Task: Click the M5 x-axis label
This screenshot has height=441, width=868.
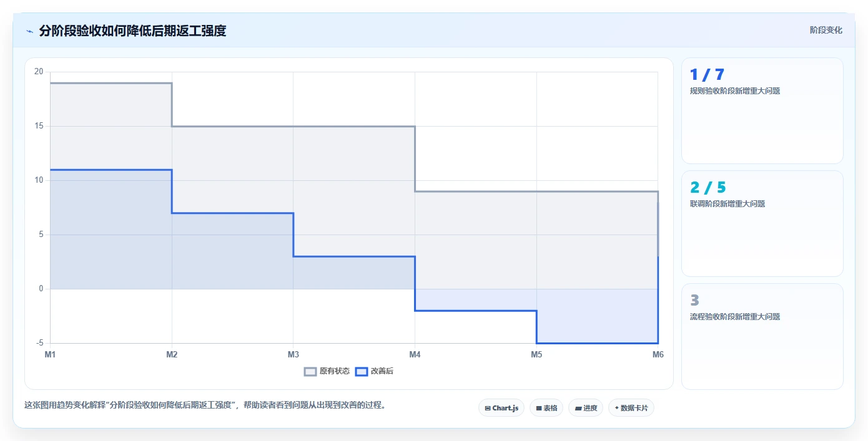Action: pos(536,354)
